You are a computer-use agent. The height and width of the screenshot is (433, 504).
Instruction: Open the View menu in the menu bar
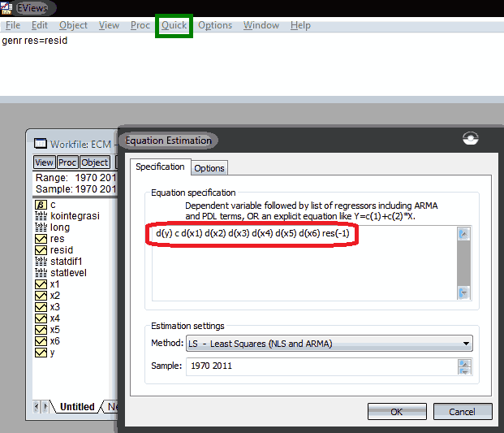coord(109,25)
